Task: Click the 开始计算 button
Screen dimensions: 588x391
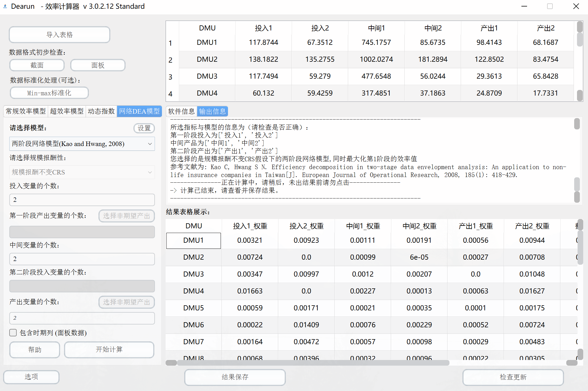Action: 109,350
